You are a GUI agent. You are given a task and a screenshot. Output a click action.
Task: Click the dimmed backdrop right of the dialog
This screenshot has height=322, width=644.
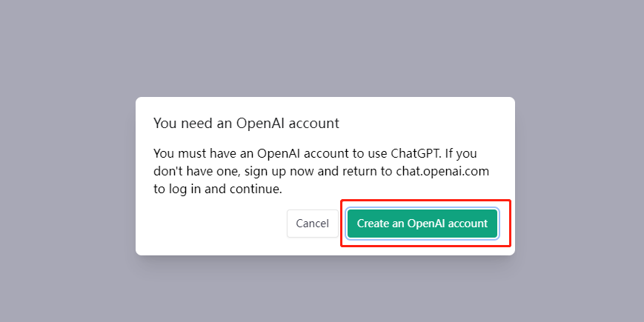pyautogui.click(x=578, y=176)
